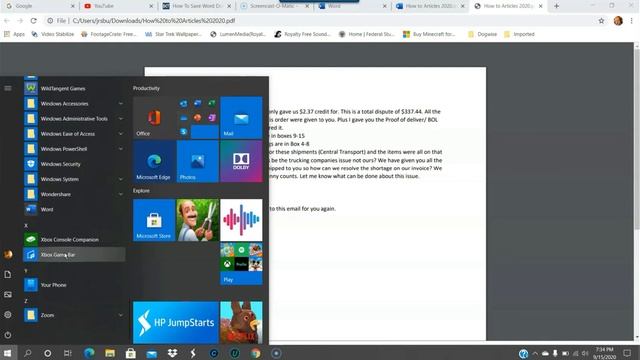Viewport: 640px width, 360px height.
Task: Open Dropbox from taskbar
Action: (x=172, y=353)
